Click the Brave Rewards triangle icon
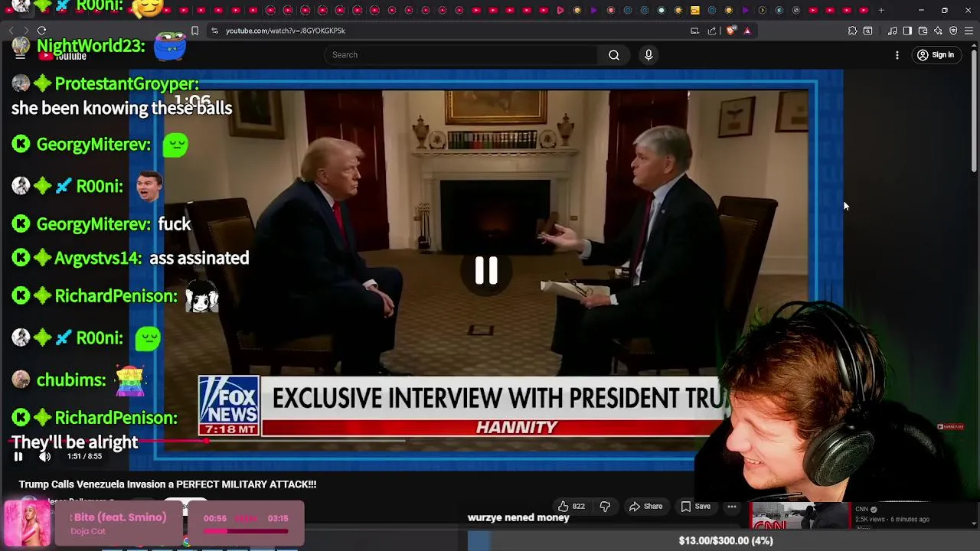Image resolution: width=980 pixels, height=551 pixels. (x=747, y=31)
